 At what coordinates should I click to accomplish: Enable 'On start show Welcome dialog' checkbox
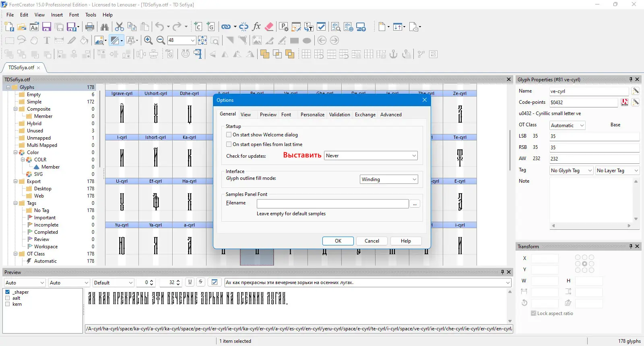(x=229, y=135)
